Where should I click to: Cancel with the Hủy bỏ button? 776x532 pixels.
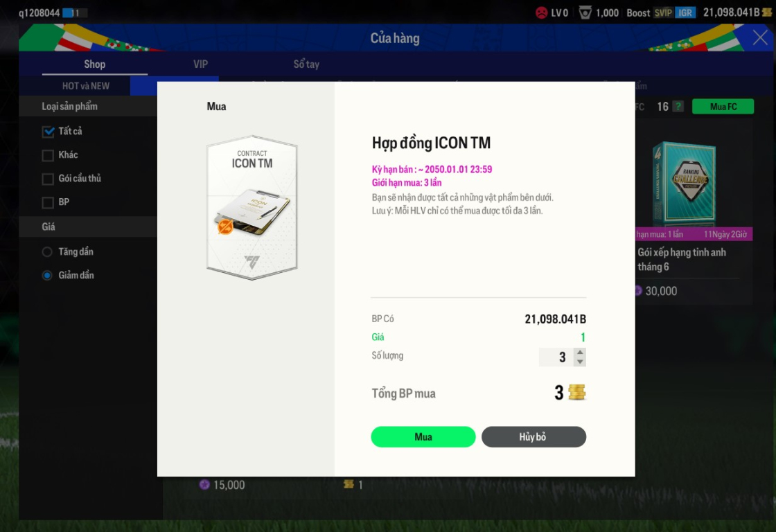pos(533,437)
